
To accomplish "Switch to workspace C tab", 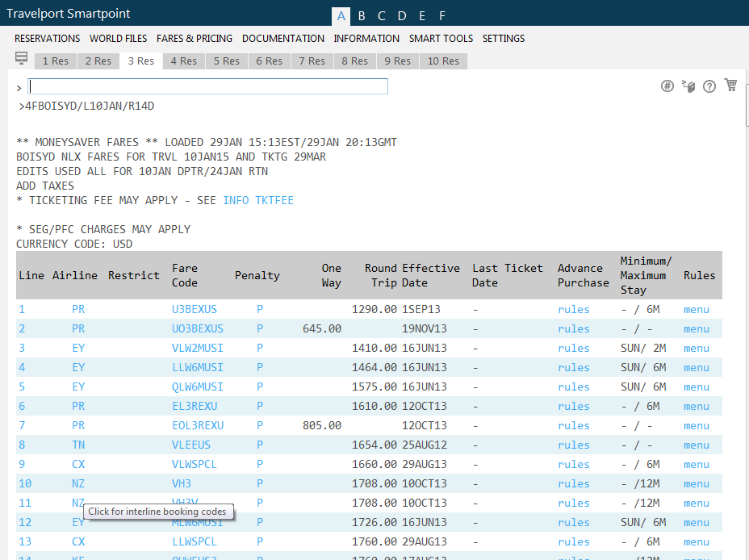I will 381,16.
